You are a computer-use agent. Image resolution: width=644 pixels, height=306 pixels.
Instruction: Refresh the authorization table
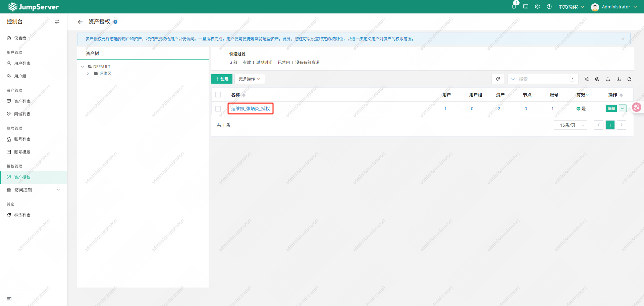pos(629,79)
